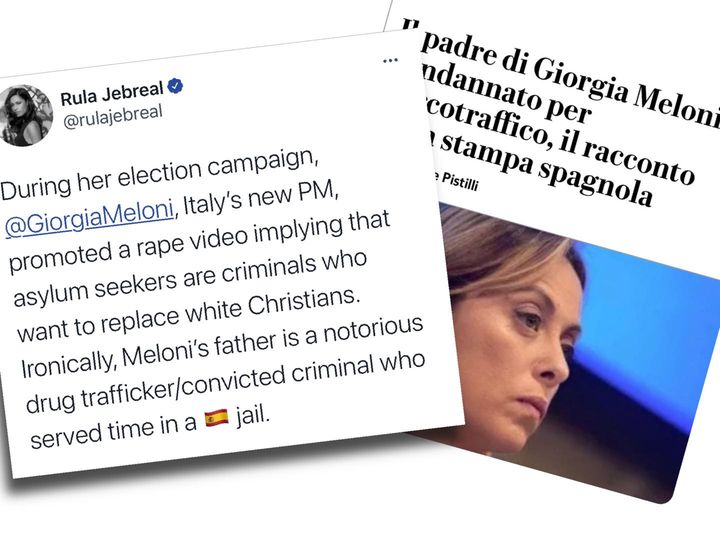Click the Rula Jebreal display name
This screenshot has width=720, height=540.
112,93
